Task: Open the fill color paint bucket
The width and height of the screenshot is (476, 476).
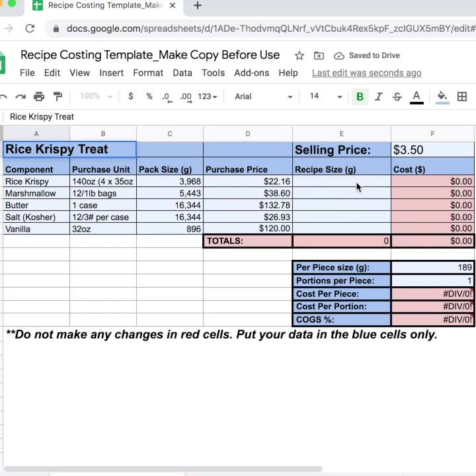Action: pyautogui.click(x=442, y=97)
